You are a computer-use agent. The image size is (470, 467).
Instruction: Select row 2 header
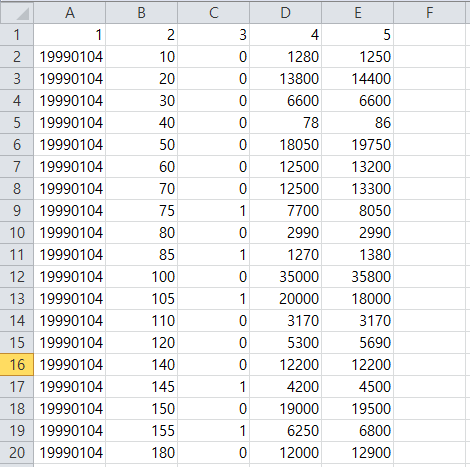click(17, 57)
